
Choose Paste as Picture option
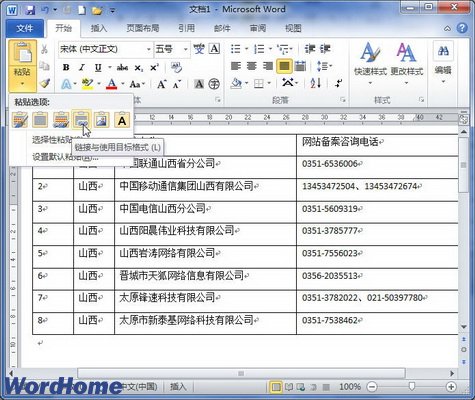click(102, 120)
